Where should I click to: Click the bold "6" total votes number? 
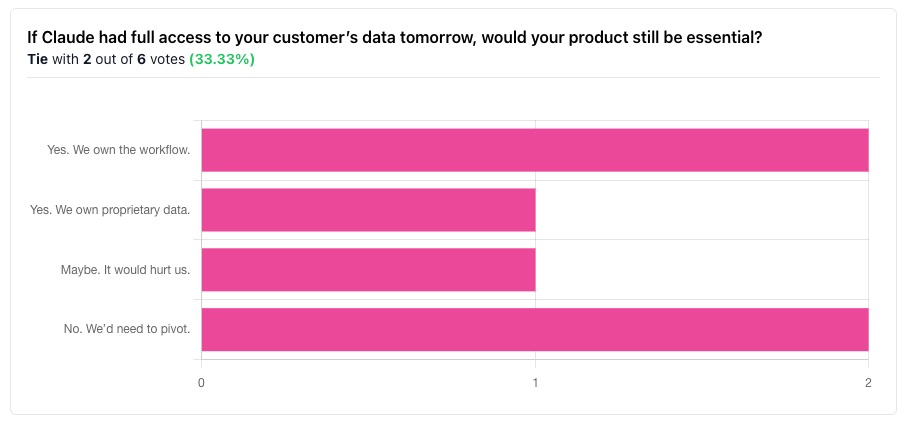pos(141,59)
